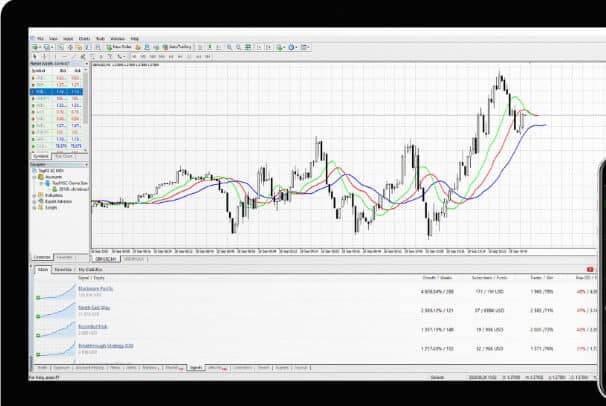This screenshot has width=606, height=406.
Task: Select the Crosshair tool
Action: (x=45, y=56)
